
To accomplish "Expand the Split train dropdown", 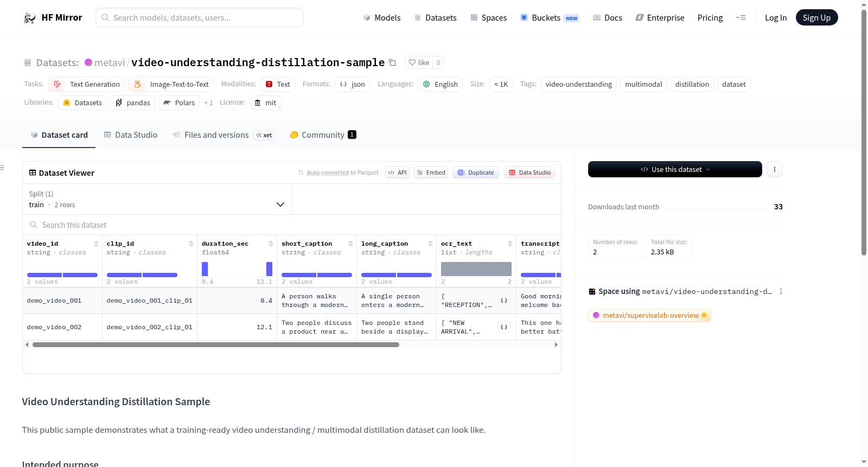I will click(x=157, y=199).
